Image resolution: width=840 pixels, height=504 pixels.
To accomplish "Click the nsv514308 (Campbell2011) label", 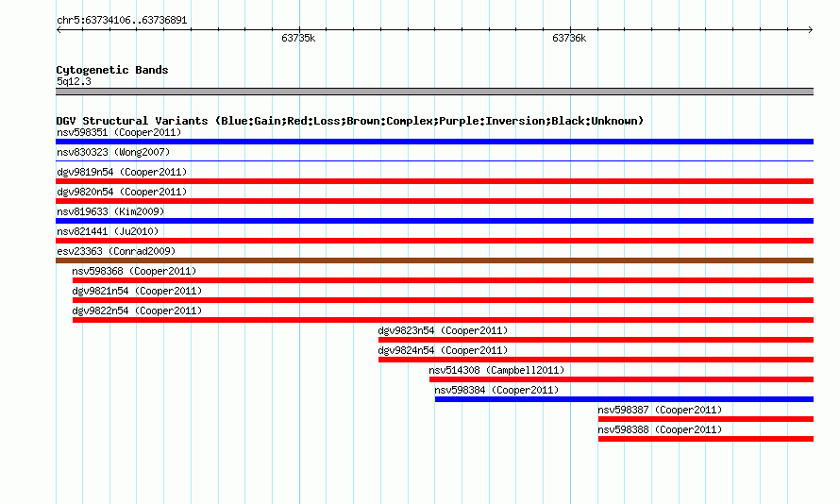I will coord(496,370).
